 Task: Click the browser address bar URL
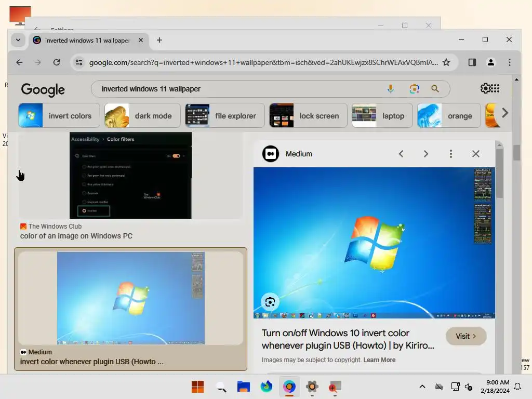[x=263, y=62]
